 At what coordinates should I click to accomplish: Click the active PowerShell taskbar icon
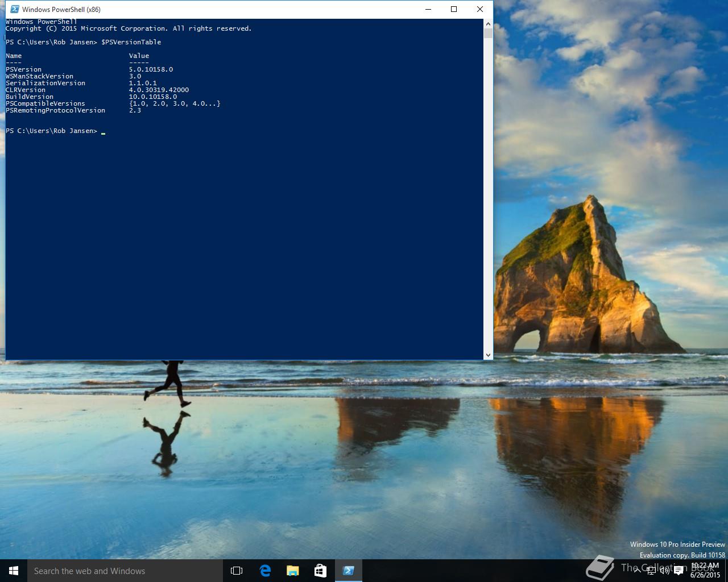pyautogui.click(x=349, y=571)
